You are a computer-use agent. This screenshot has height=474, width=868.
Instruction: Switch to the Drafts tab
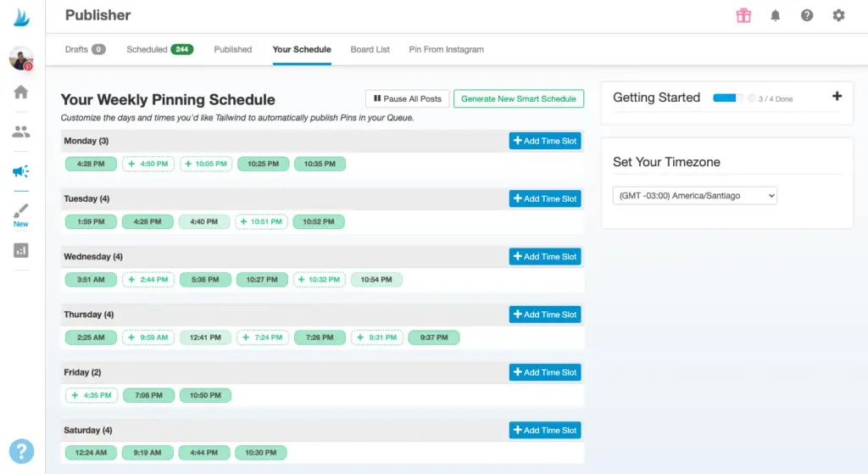click(x=85, y=49)
